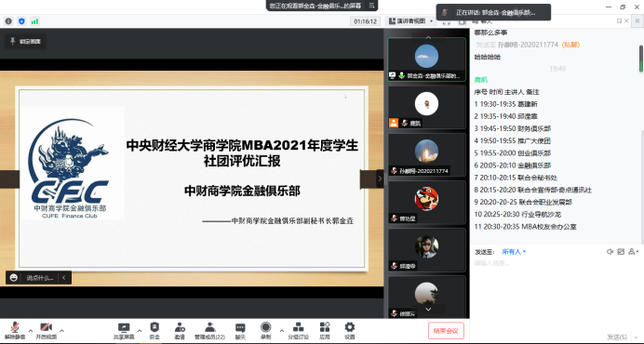Open the 演讲者视图 view dropdown

[410, 21]
